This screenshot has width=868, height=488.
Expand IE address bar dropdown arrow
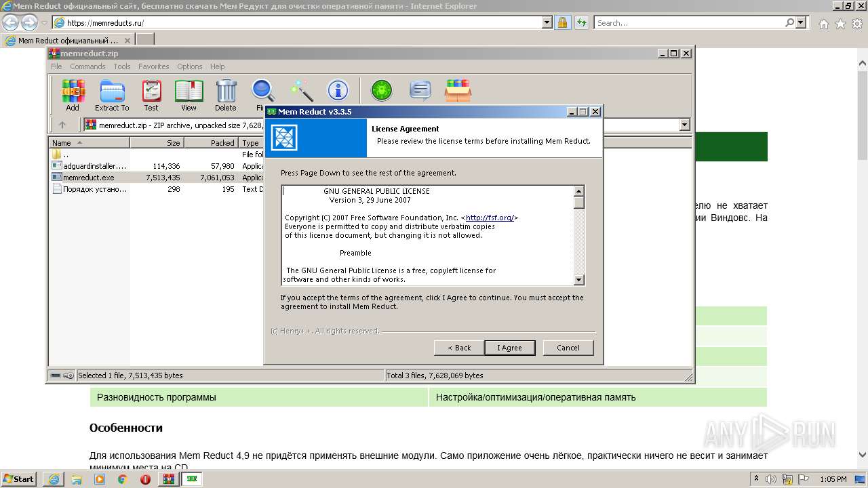547,22
